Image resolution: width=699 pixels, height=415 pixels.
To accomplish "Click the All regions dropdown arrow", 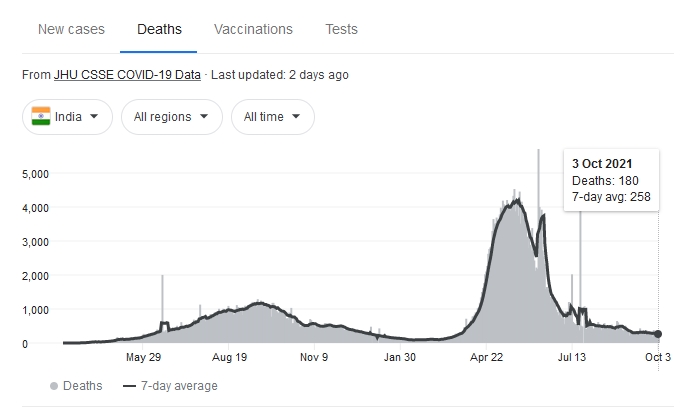I will pyautogui.click(x=204, y=117).
